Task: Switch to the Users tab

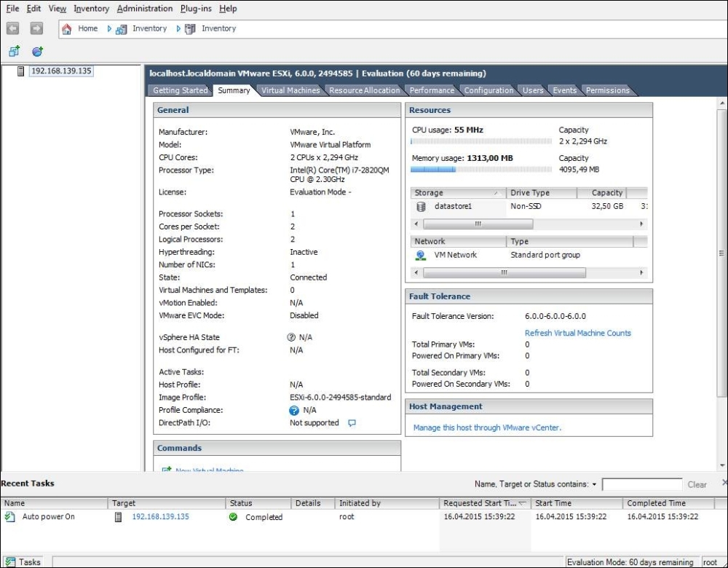Action: [x=533, y=90]
